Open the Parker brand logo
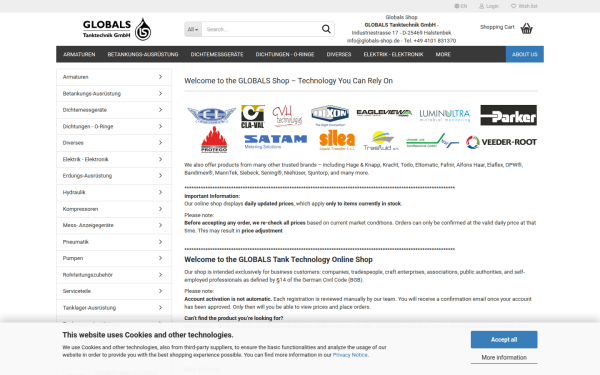Screen dimensions: 600x375 pyautogui.click(x=509, y=115)
